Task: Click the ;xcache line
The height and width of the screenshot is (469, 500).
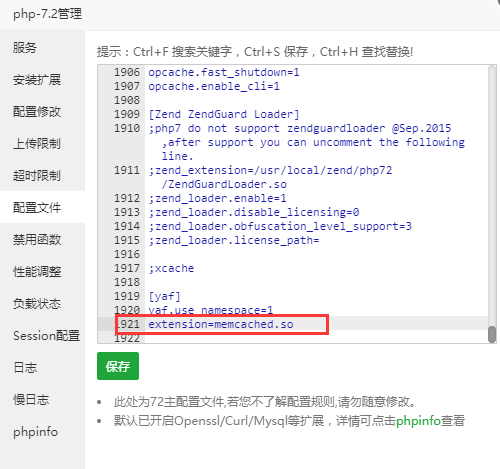Action: 171,268
